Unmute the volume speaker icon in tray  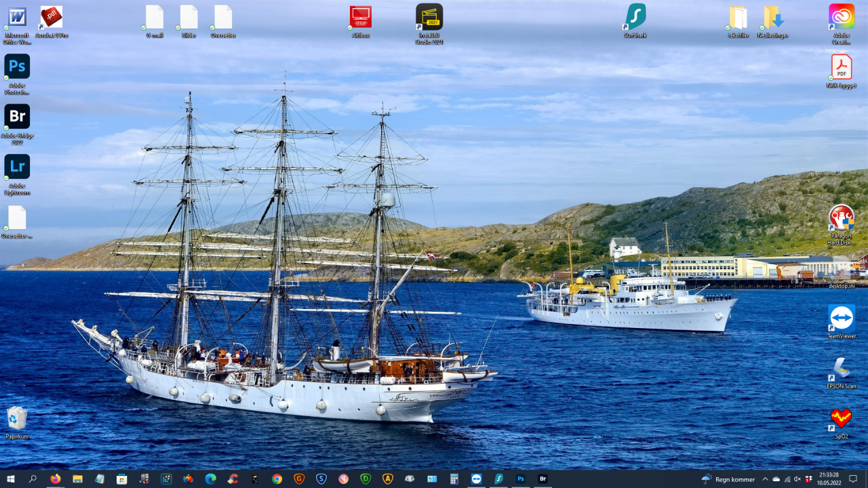(797, 479)
